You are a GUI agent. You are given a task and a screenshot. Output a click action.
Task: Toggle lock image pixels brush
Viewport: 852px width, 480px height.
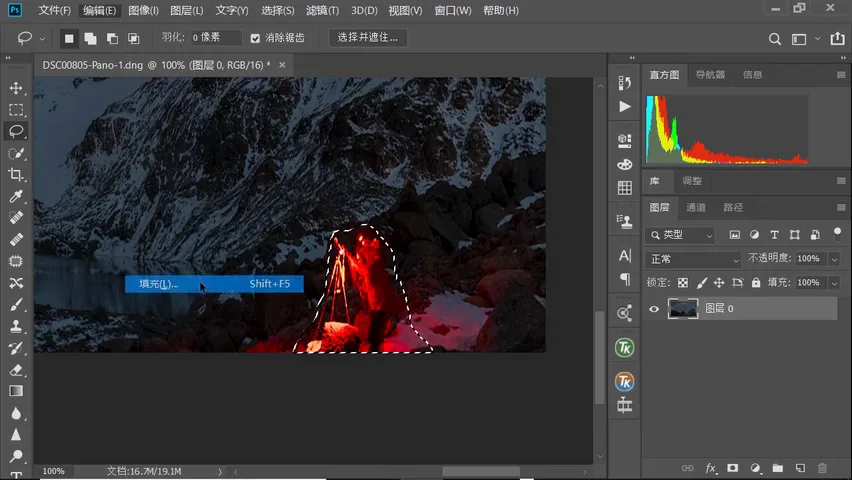coord(702,283)
